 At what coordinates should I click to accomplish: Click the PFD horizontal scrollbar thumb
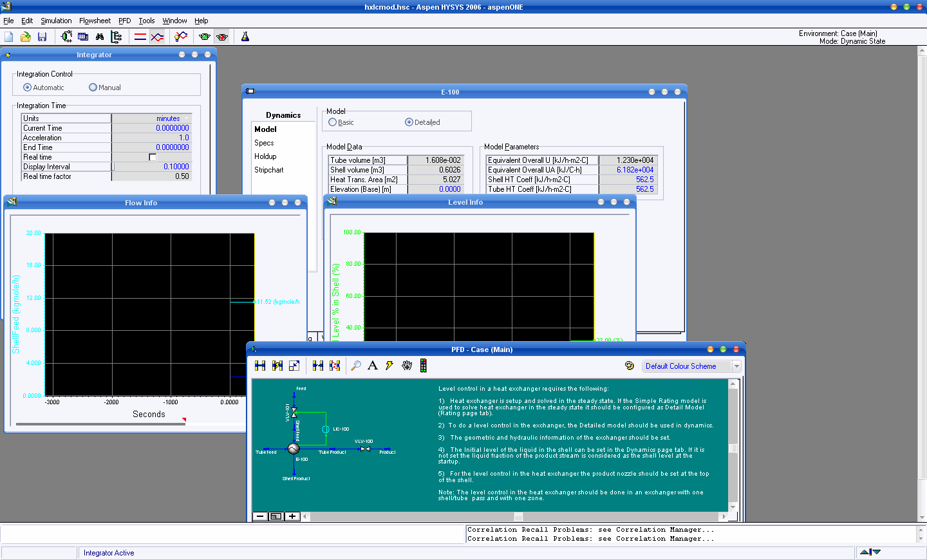point(518,516)
